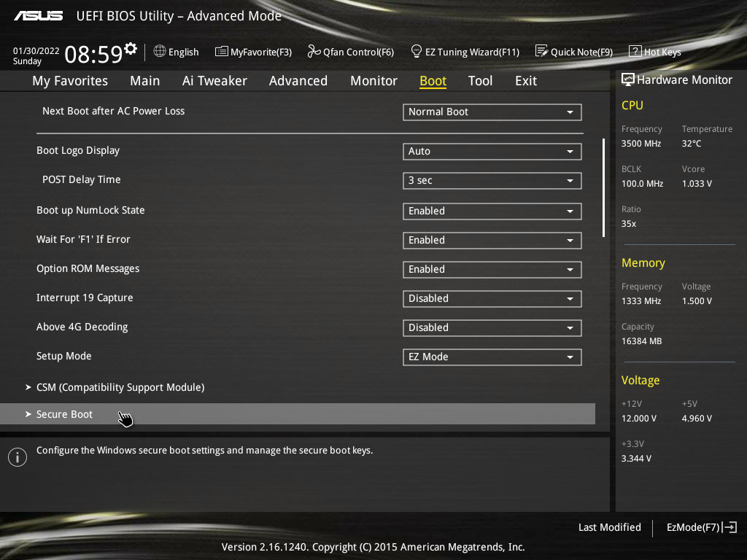Click the Quick Note pencil icon
Viewport: 747px width, 560px height.
pos(542,51)
